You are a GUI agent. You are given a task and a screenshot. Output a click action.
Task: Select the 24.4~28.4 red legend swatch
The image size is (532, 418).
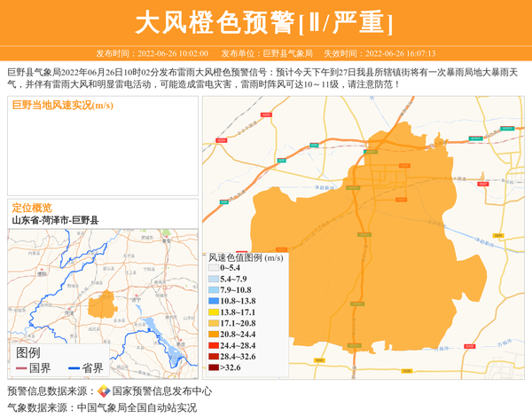click(x=213, y=345)
